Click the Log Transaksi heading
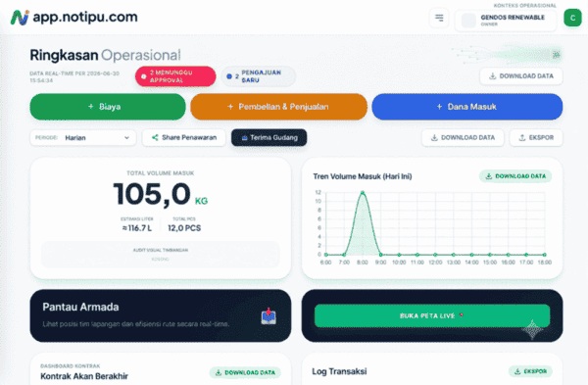Screen dimensions: 588x385 pos(339,371)
